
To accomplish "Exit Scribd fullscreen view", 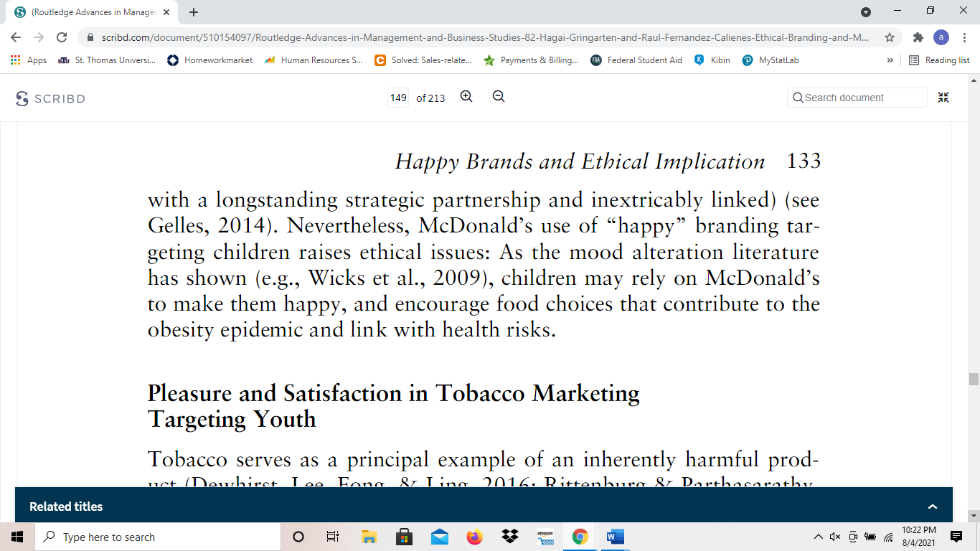I will pyautogui.click(x=943, y=98).
